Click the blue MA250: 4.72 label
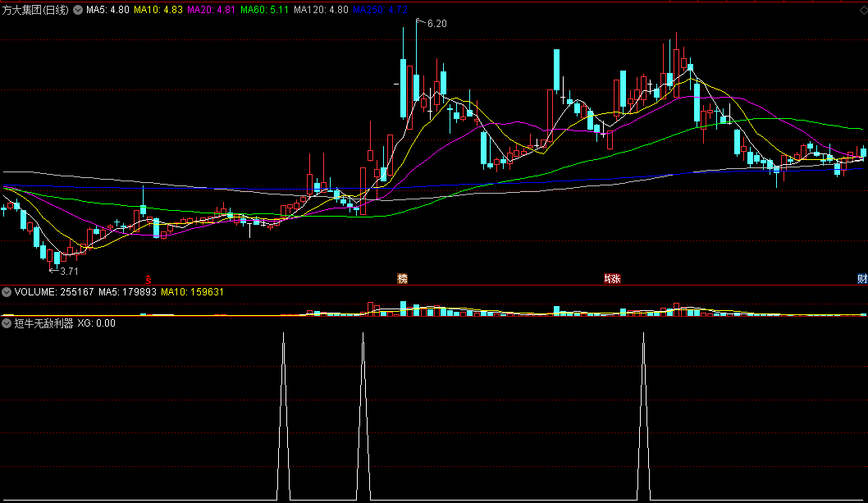 [381, 10]
